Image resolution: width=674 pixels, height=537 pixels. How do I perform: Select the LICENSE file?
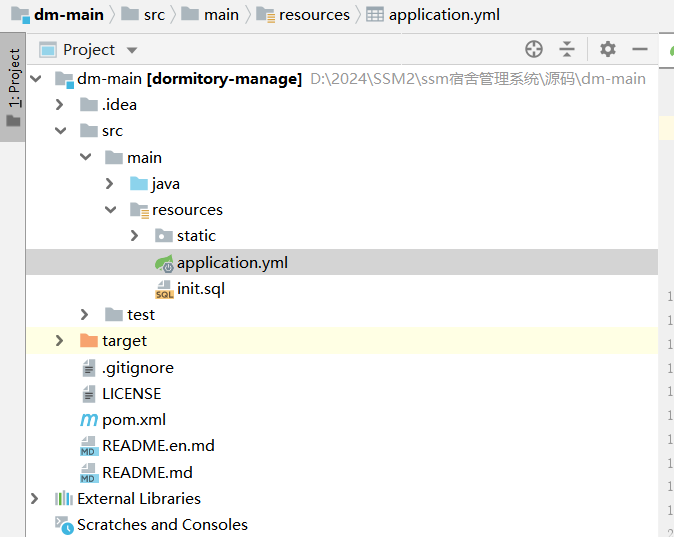coord(131,394)
